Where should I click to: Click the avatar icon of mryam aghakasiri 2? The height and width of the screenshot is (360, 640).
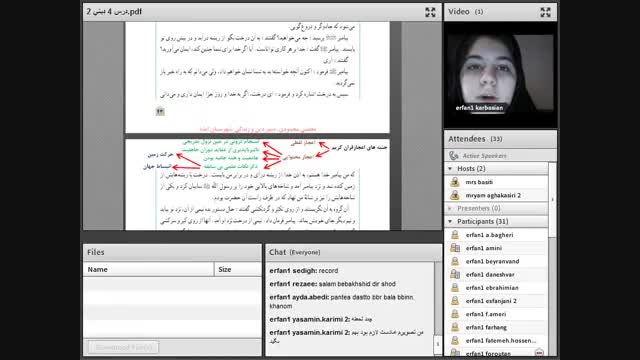(455, 196)
